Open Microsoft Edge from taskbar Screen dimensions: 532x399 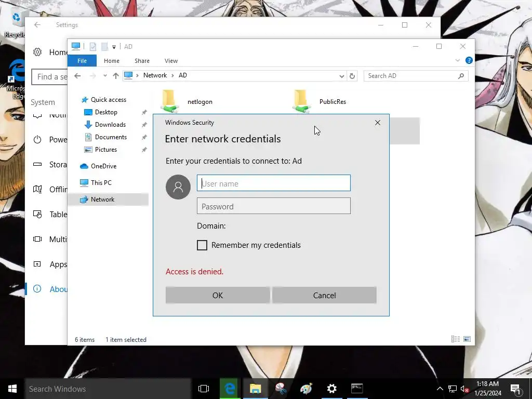tap(230, 389)
